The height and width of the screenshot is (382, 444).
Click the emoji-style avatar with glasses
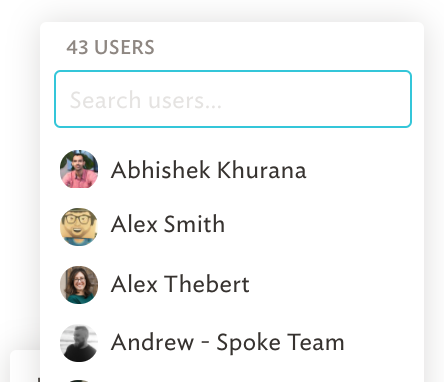tap(79, 227)
